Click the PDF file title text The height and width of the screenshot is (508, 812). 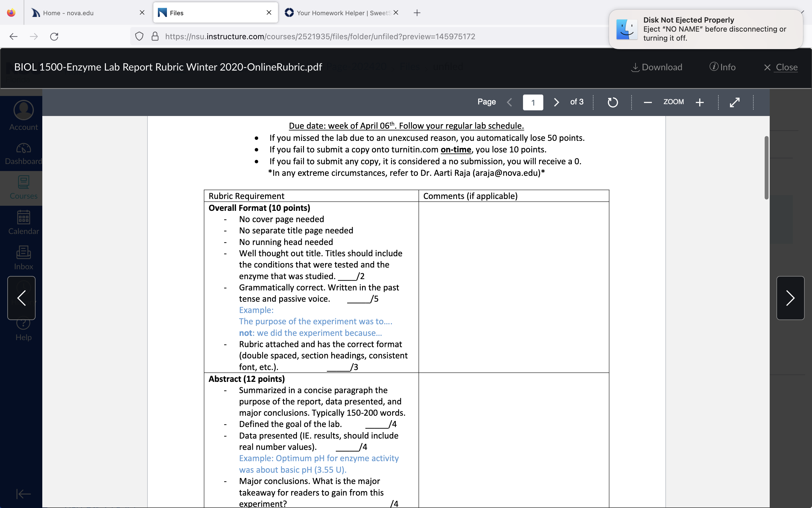168,67
